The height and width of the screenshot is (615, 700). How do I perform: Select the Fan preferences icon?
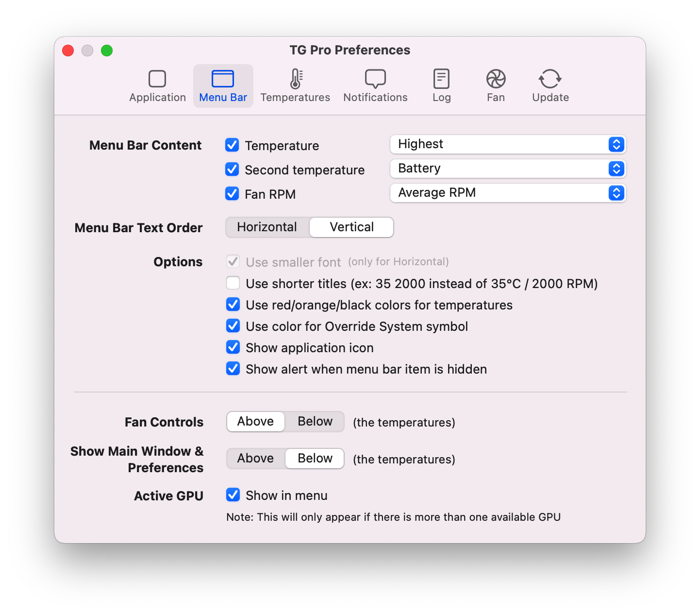(495, 79)
